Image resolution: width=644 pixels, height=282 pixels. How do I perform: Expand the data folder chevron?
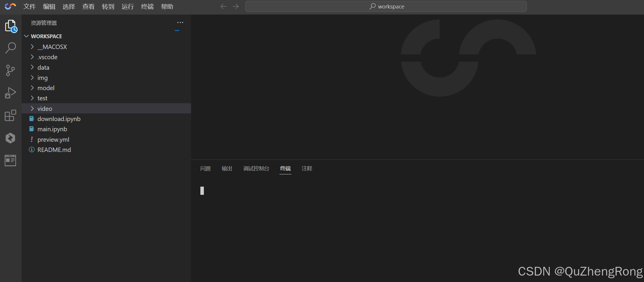tap(32, 67)
